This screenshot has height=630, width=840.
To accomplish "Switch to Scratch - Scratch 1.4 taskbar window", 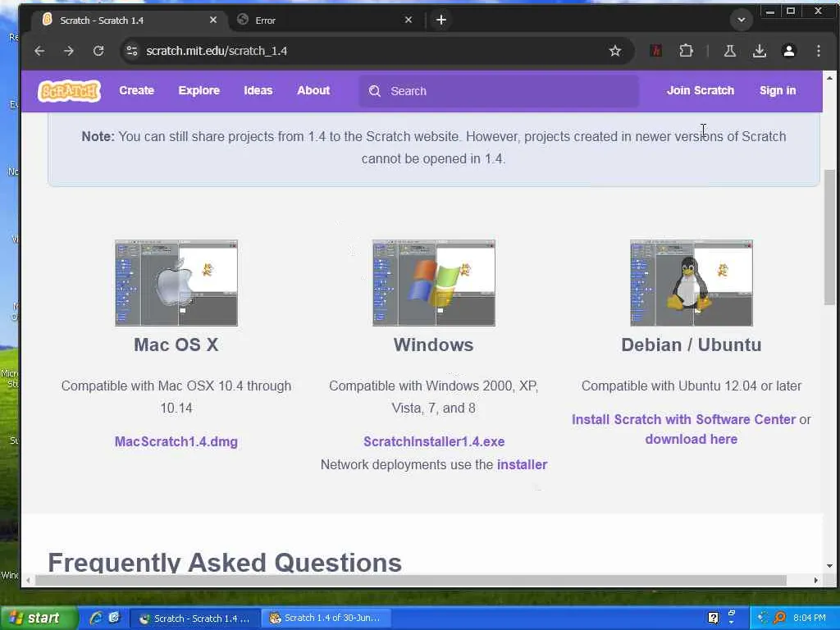I will (x=195, y=619).
